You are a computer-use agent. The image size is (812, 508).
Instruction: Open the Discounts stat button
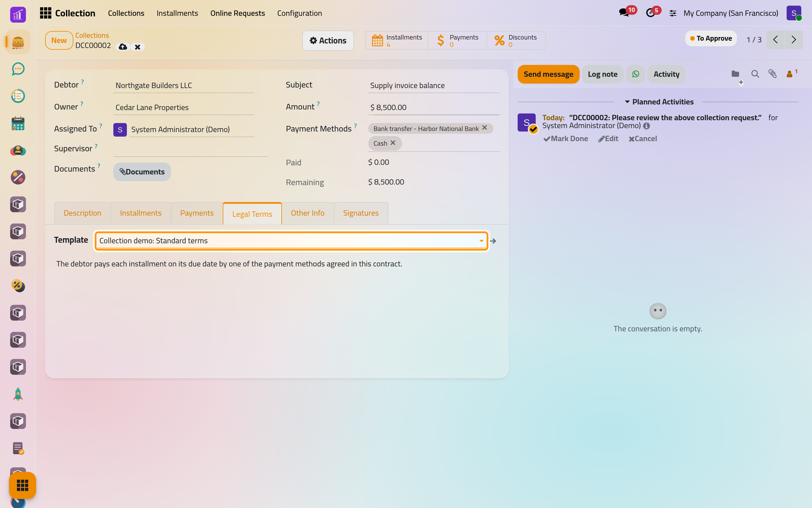point(516,41)
